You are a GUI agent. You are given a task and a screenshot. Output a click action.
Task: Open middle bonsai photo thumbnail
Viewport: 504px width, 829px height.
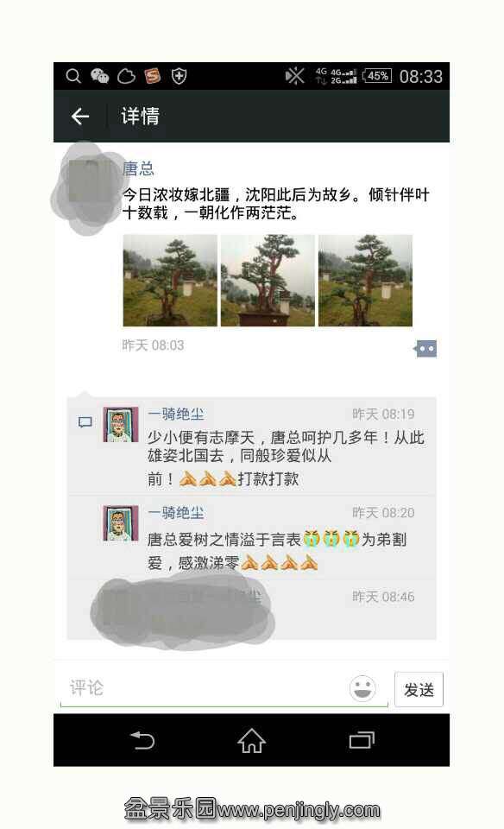[x=268, y=280]
